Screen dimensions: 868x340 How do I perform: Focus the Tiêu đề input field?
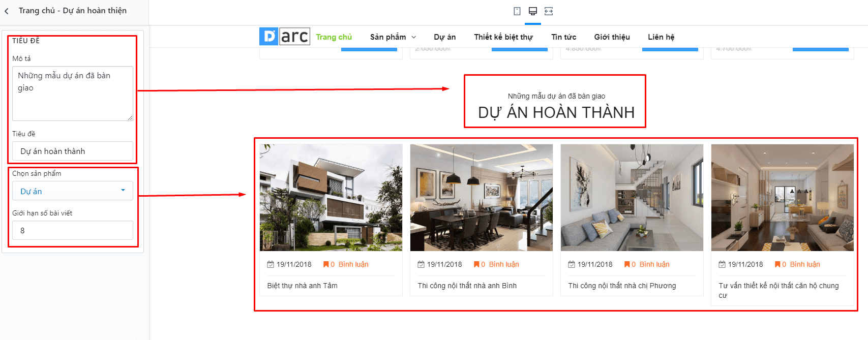(x=73, y=151)
